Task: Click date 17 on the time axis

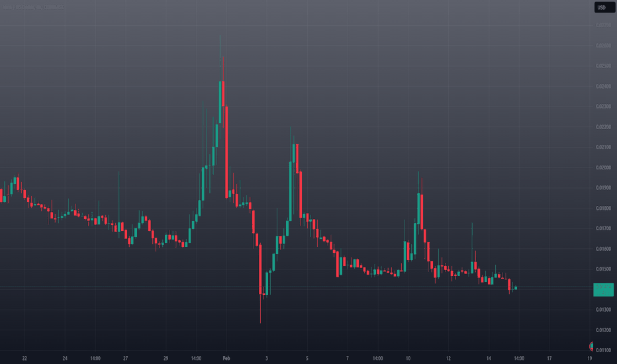Action: click(549, 358)
